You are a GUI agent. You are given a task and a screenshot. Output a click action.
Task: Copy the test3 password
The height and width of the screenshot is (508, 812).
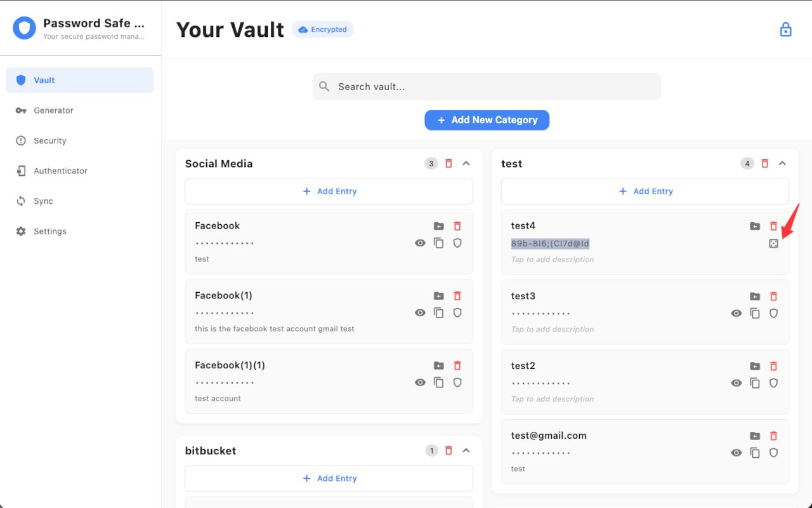click(755, 313)
